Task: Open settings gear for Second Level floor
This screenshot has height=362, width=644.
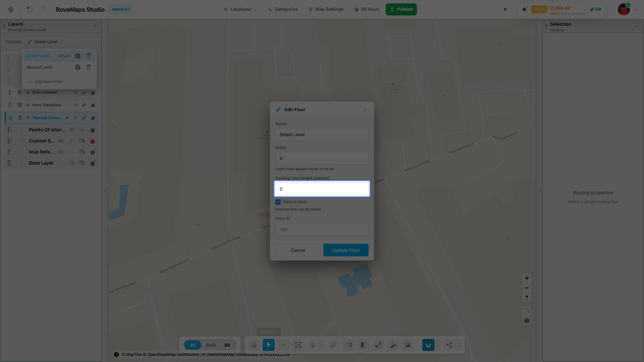Action: (x=78, y=67)
